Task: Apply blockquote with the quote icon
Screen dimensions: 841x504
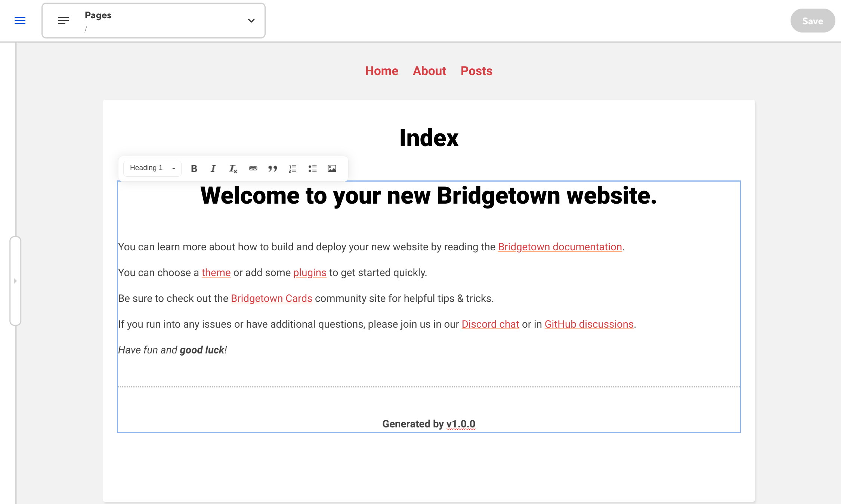Action: pos(273,168)
